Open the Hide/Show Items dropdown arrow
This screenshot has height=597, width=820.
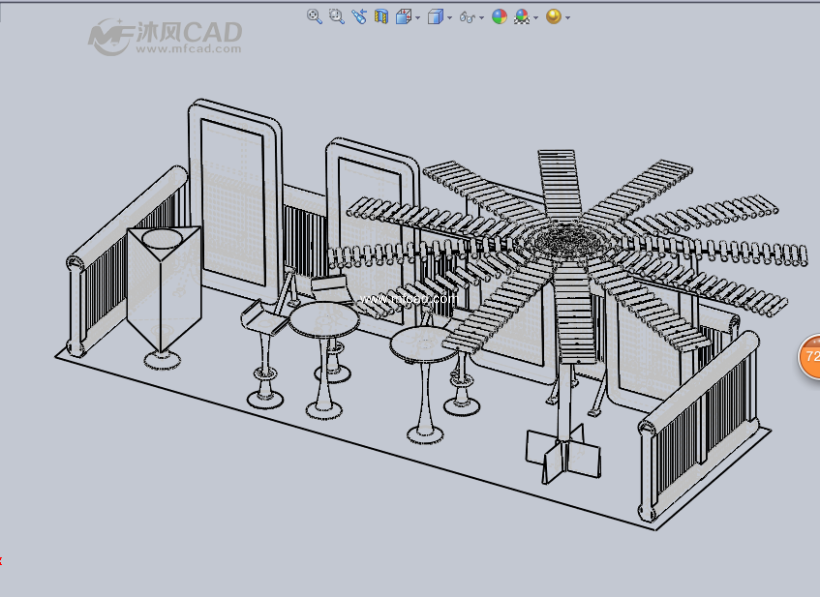(479, 15)
